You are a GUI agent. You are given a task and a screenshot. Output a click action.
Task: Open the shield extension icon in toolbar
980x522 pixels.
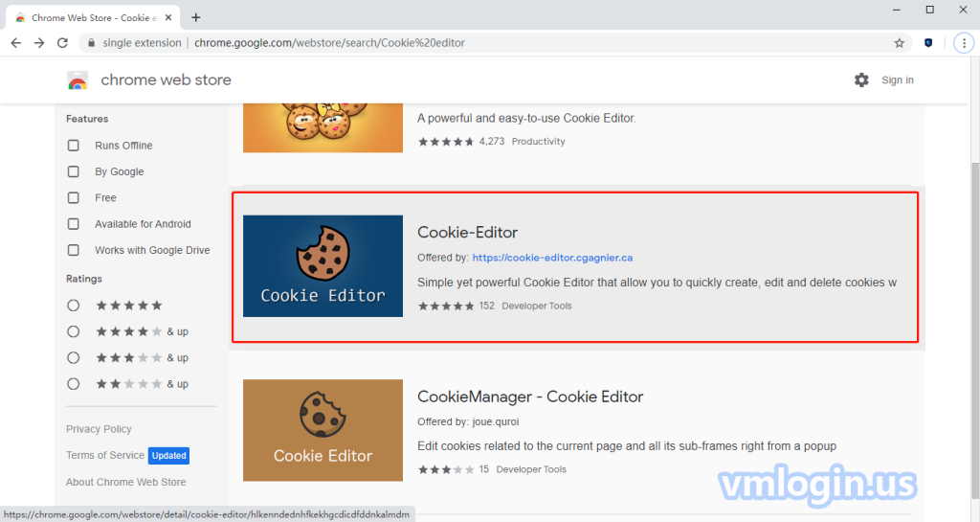928,43
